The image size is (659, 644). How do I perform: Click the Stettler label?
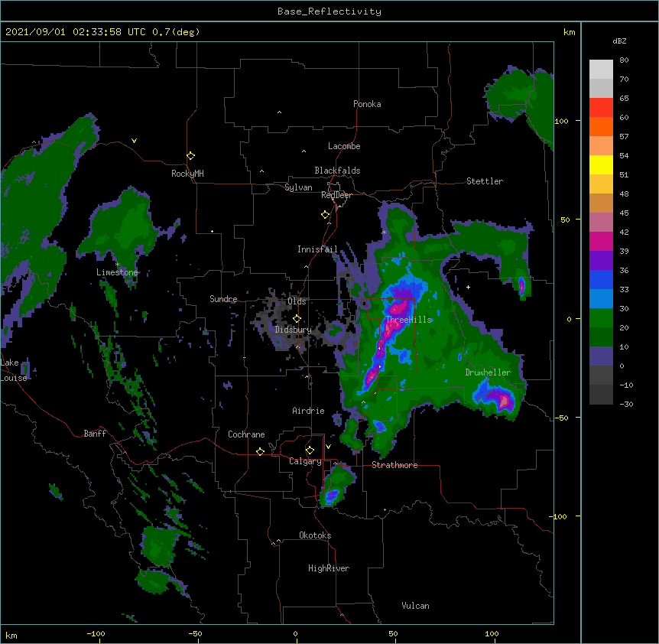click(x=484, y=181)
